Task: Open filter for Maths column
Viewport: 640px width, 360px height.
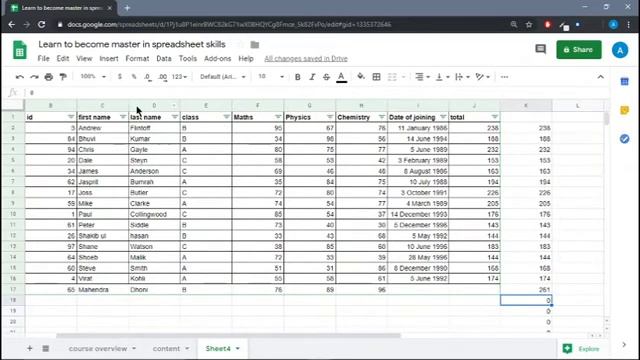Action: [278, 117]
